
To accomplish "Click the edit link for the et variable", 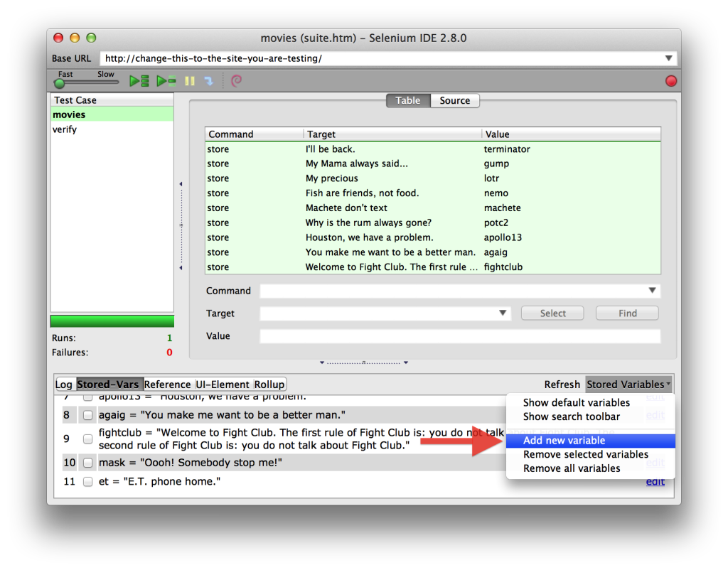I will point(655,482).
